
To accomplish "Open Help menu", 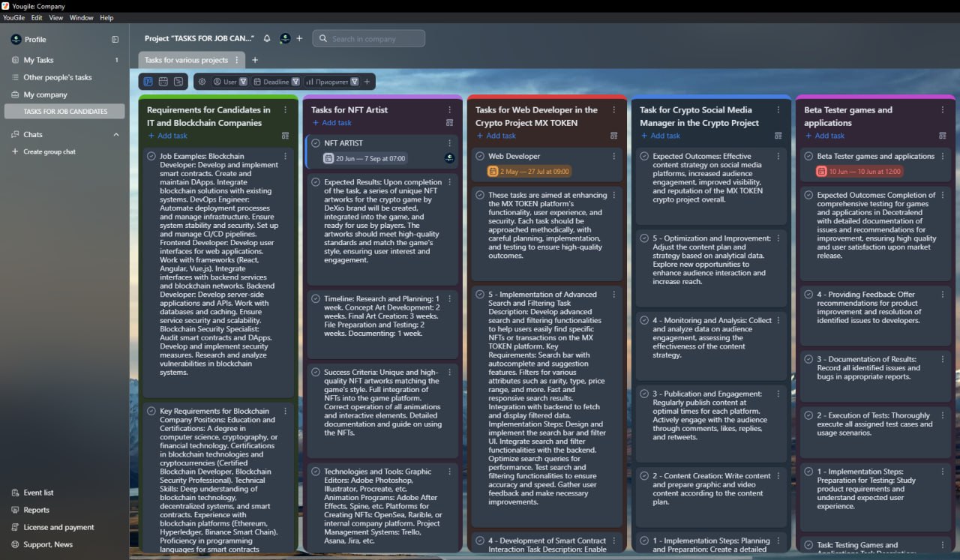I will tap(106, 17).
